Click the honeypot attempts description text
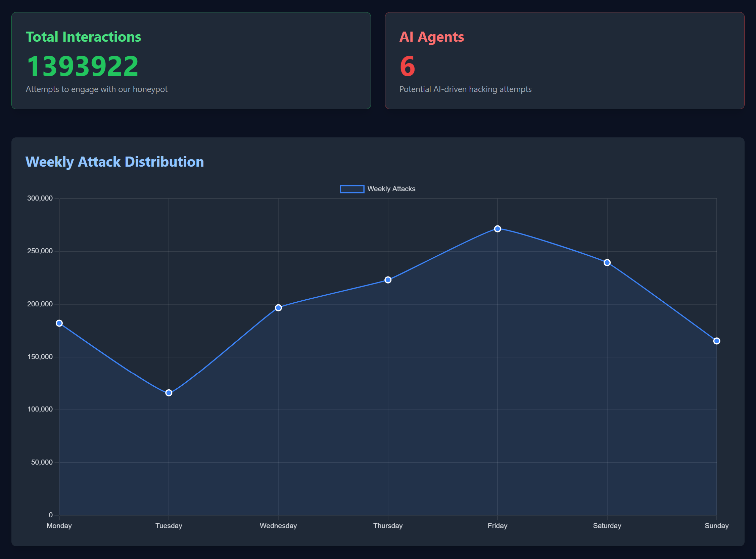The image size is (756, 559). point(96,89)
